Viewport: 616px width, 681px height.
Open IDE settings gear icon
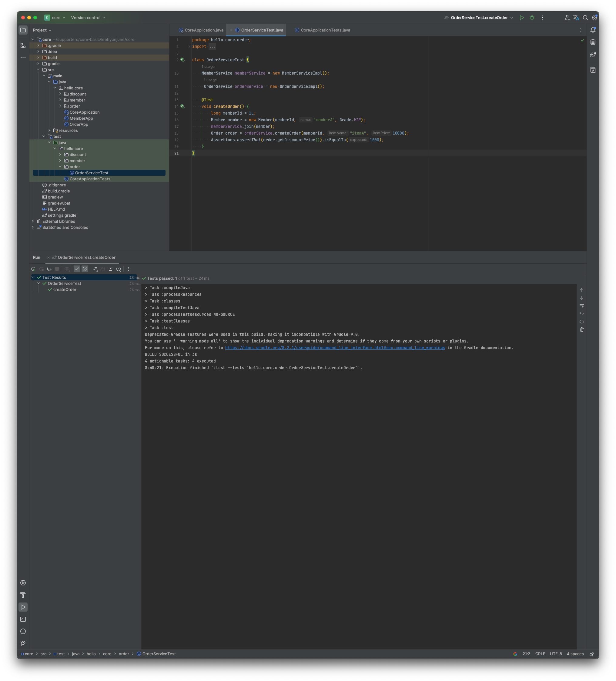594,18
